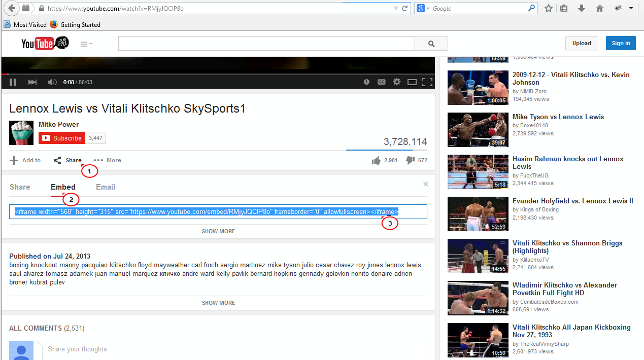Open Vitali Klitschko All Japan Kickboxing thumbnail

(478, 340)
